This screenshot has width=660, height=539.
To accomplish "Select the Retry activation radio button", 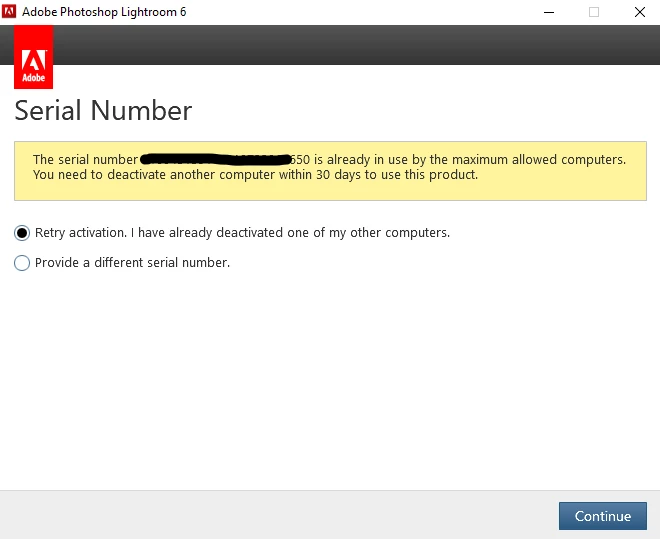I will click(x=22, y=233).
